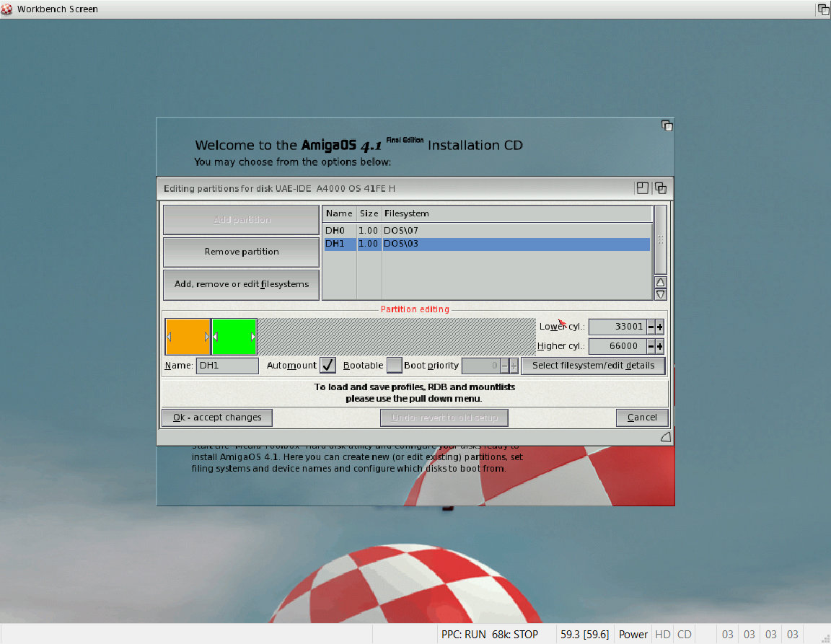Click the partition Name input field
The height and width of the screenshot is (644, 831).
[x=227, y=365]
